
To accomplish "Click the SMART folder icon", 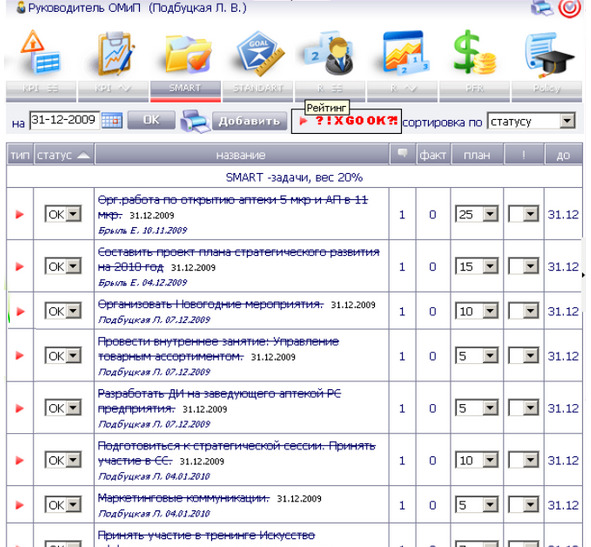I will point(187,54).
